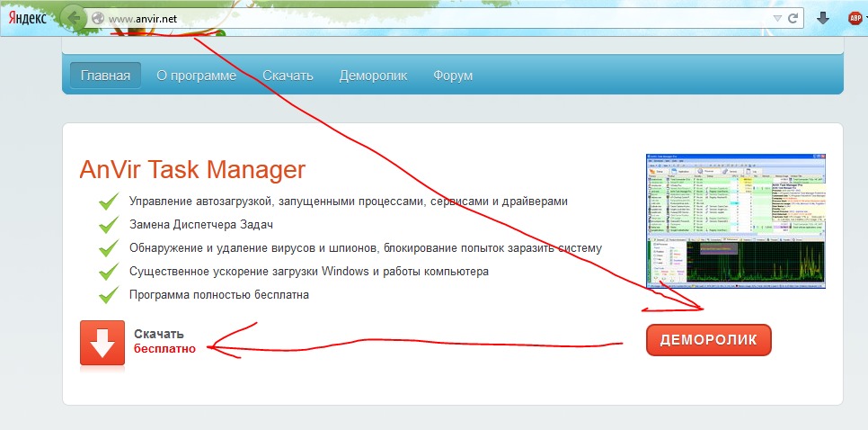Screen dimensions: 868x430
Task: Click the browser back arrow button
Action: (x=73, y=18)
